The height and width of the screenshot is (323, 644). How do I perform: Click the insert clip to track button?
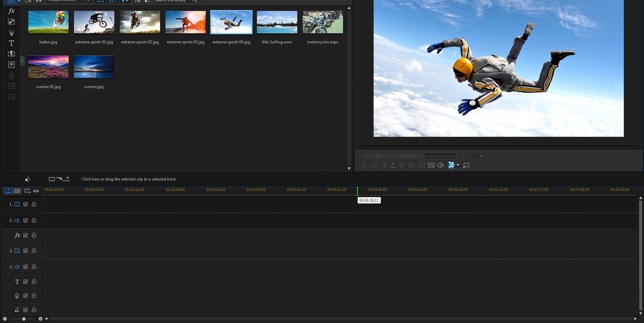59,179
